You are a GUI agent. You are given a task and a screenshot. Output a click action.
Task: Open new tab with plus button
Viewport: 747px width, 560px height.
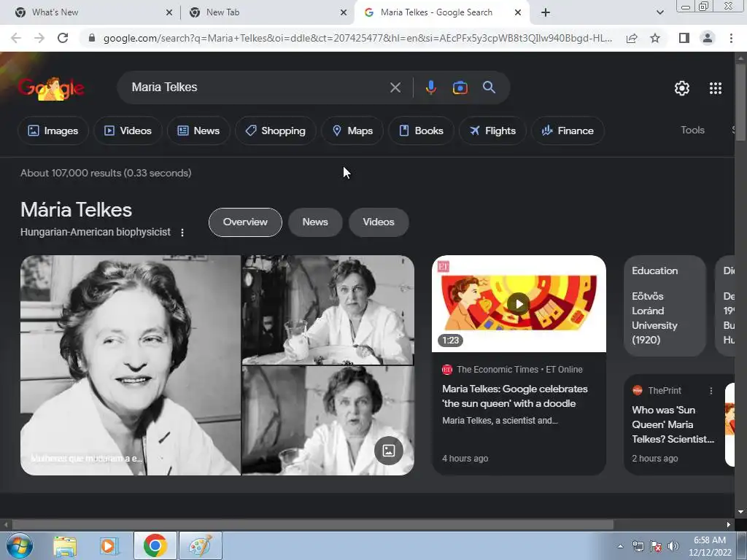coord(546,12)
